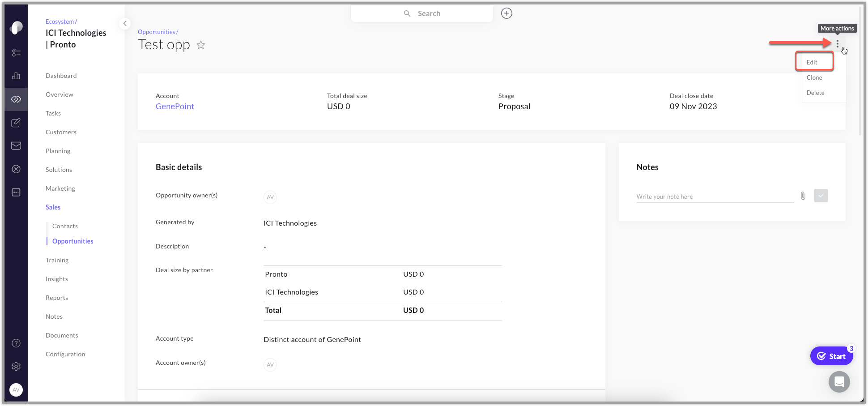Open Tasks in the sidebar

(x=53, y=113)
